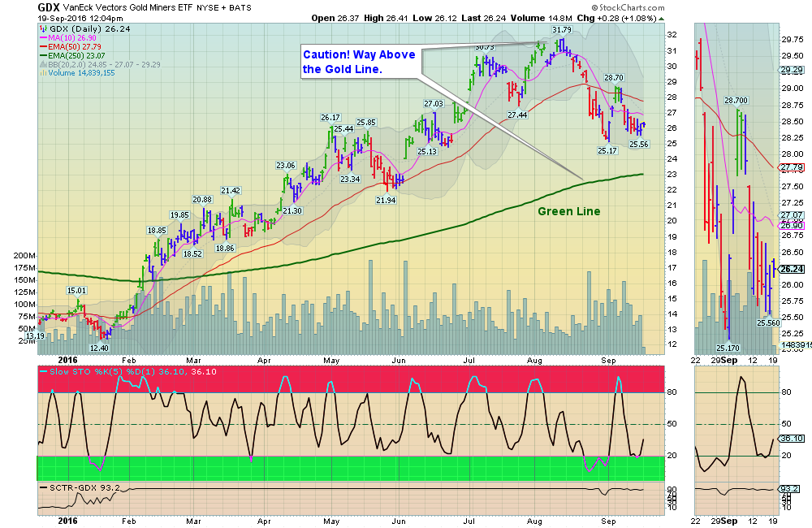Click the 19-Sep-2016 12:04pm timestamp
Image resolution: width=812 pixels, height=528 pixels.
(80, 18)
